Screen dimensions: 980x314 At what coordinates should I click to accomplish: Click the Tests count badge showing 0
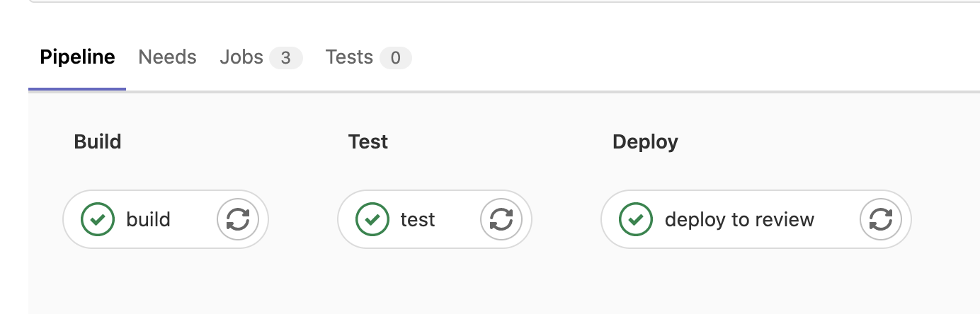point(395,58)
